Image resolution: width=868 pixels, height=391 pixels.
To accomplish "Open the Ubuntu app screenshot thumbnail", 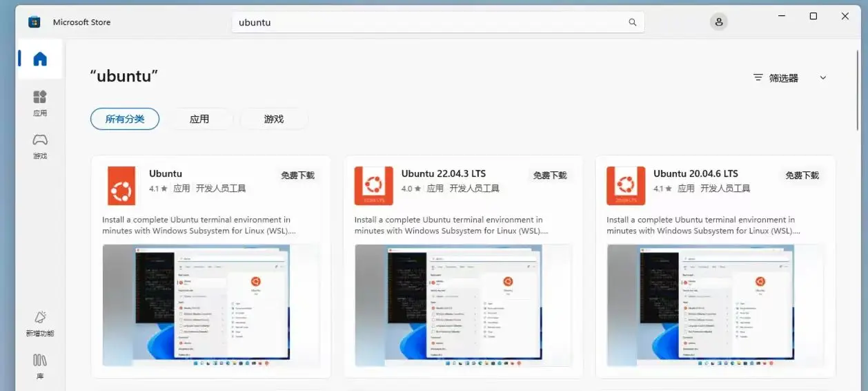I will 210,305.
